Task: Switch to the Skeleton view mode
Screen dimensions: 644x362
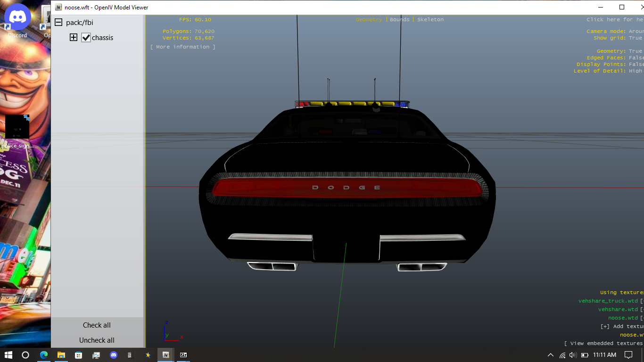Action: [x=430, y=20]
